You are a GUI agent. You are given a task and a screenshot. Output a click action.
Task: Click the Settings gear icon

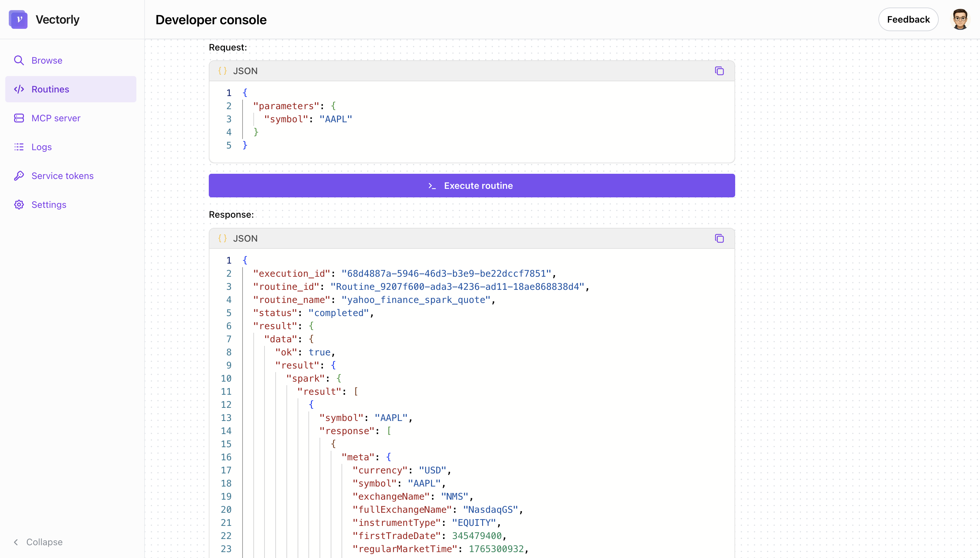19,205
